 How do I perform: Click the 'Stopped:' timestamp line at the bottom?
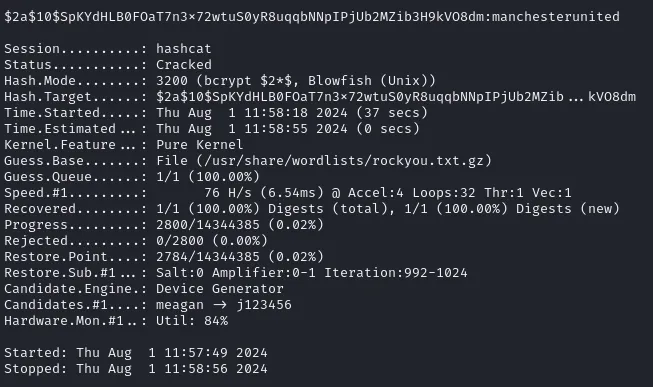(136, 369)
